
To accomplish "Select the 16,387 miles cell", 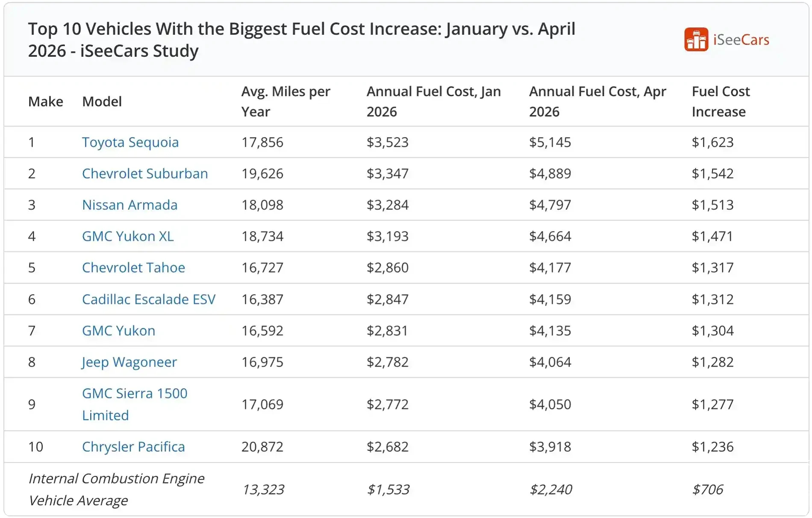I will [262, 299].
